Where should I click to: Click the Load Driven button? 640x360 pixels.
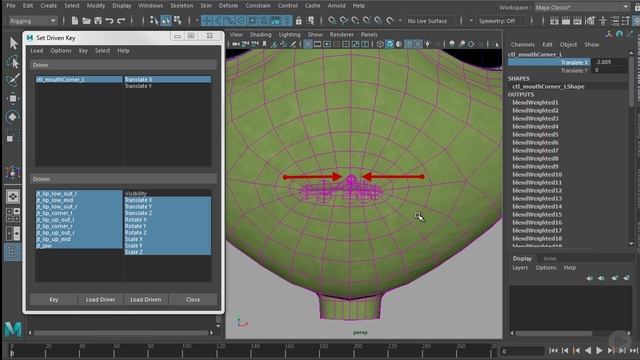click(146, 299)
